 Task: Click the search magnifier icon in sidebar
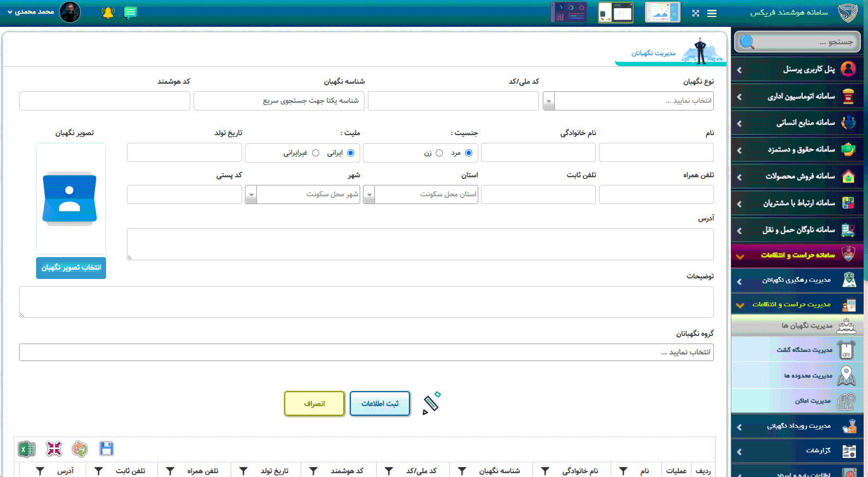pyautogui.click(x=747, y=42)
